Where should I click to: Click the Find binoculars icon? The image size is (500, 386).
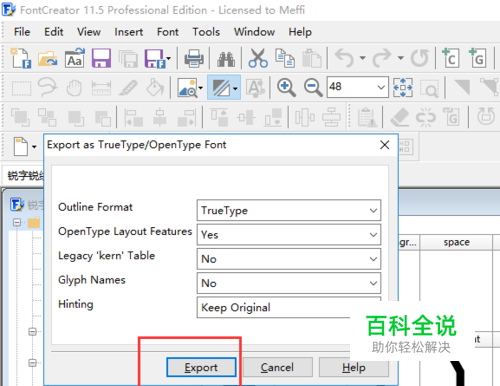tap(226, 59)
